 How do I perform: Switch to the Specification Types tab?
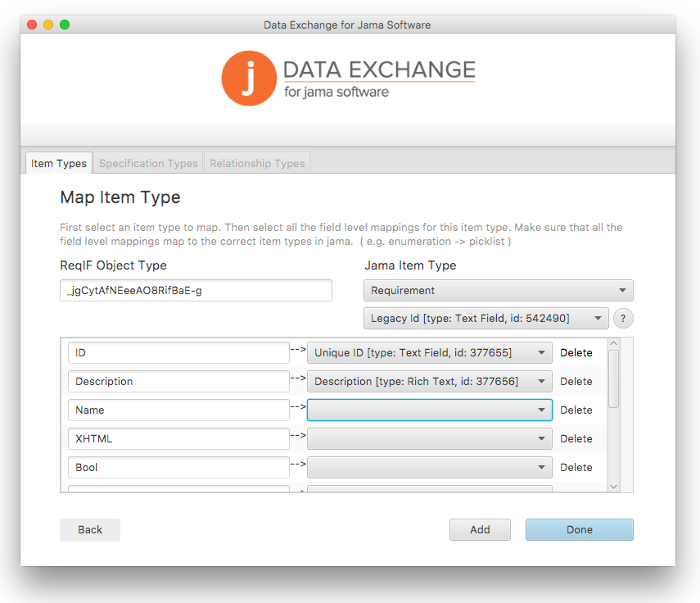(148, 163)
